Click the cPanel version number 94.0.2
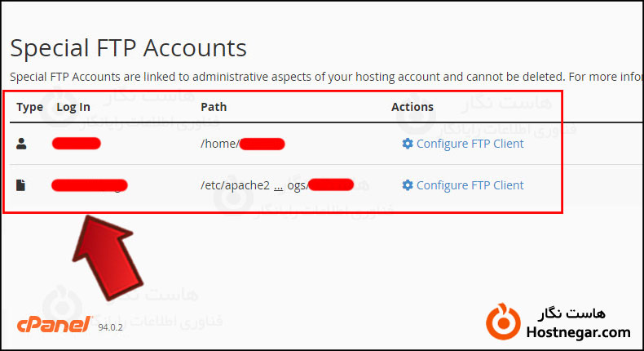The width and height of the screenshot is (644, 351). (x=109, y=328)
